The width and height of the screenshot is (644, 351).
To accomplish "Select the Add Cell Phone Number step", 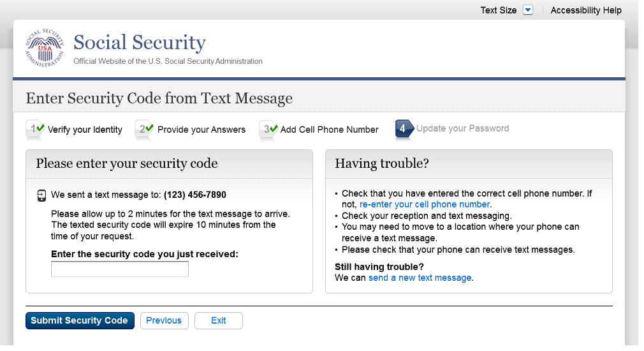I will click(x=330, y=130).
